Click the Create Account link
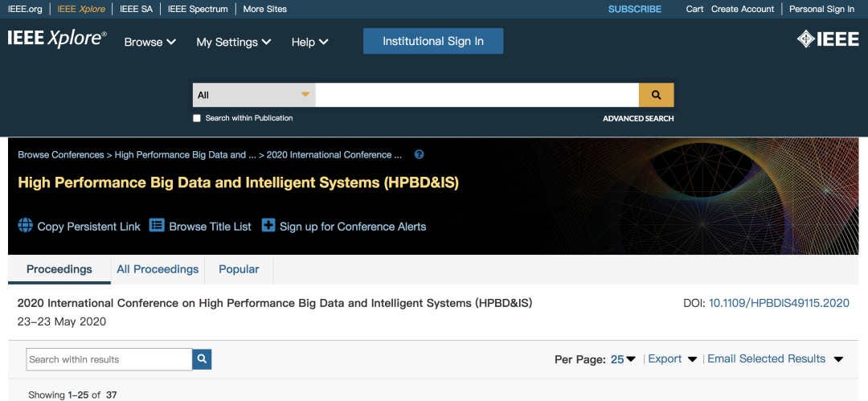Viewport: 868px width, 401px height. (743, 9)
